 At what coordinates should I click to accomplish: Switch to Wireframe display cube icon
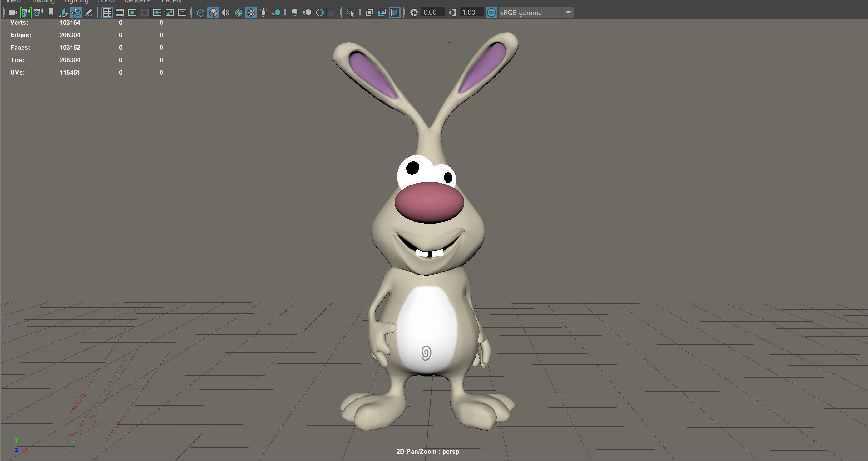(x=201, y=13)
